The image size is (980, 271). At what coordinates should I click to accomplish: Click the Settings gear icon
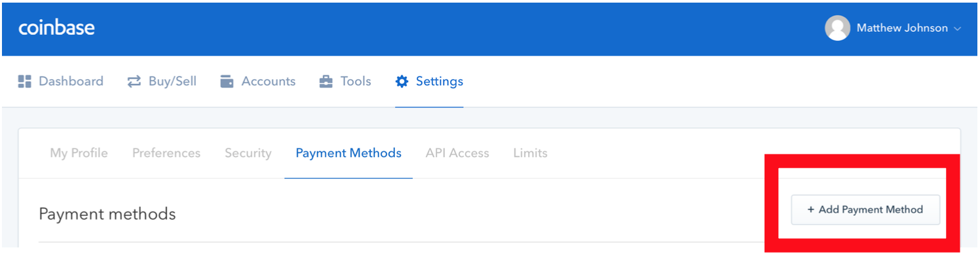(x=402, y=81)
